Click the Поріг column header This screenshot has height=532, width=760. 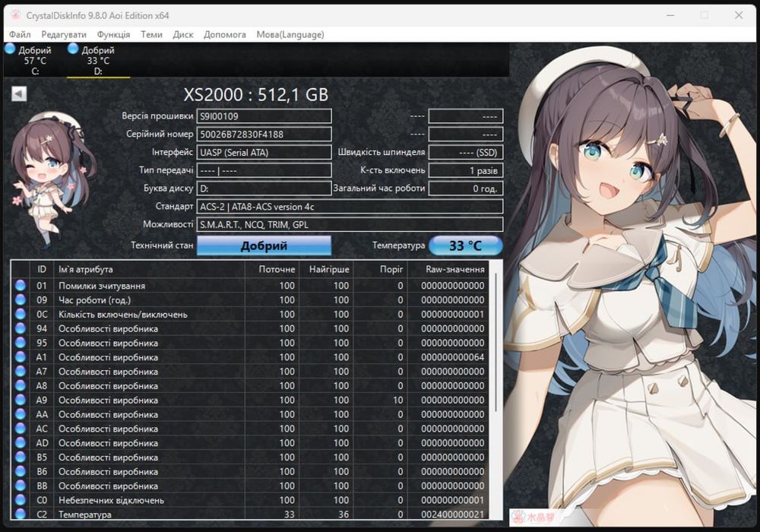pos(381,269)
